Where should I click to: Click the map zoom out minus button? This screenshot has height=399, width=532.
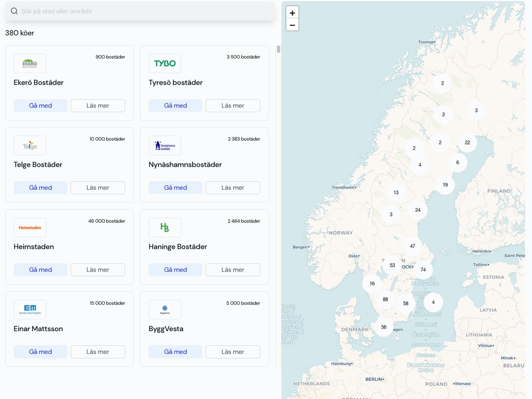(x=292, y=25)
